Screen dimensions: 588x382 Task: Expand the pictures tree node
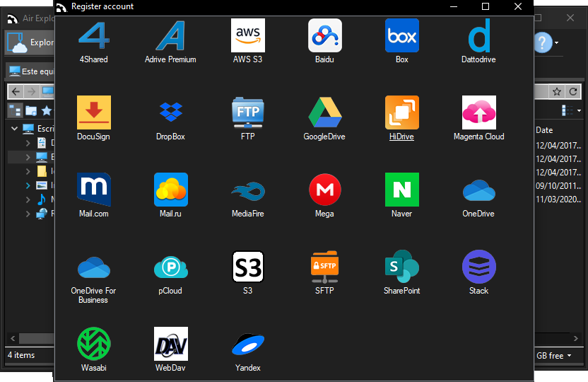[28, 185]
